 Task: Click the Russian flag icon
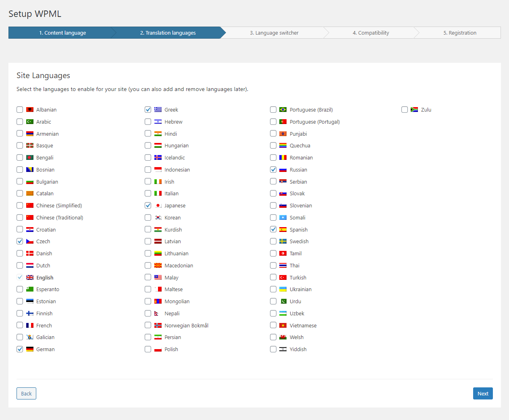pos(283,170)
